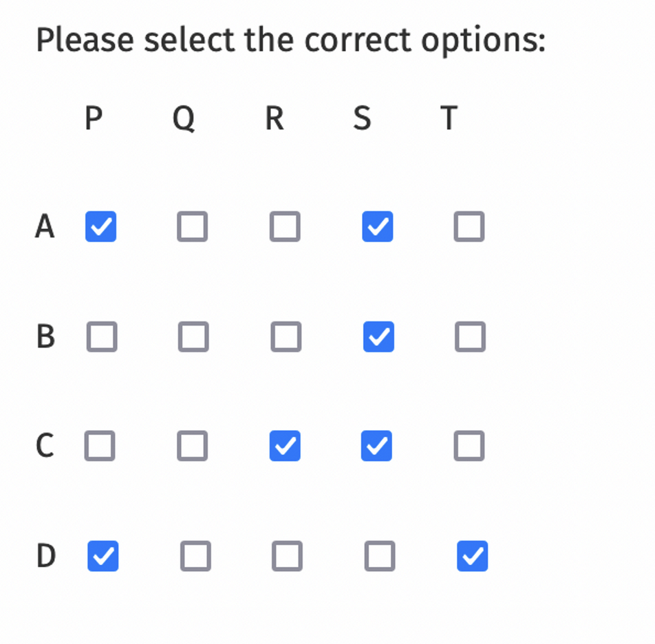Check checkbox P in row B
Screen dimensions: 655x644
pos(101,336)
